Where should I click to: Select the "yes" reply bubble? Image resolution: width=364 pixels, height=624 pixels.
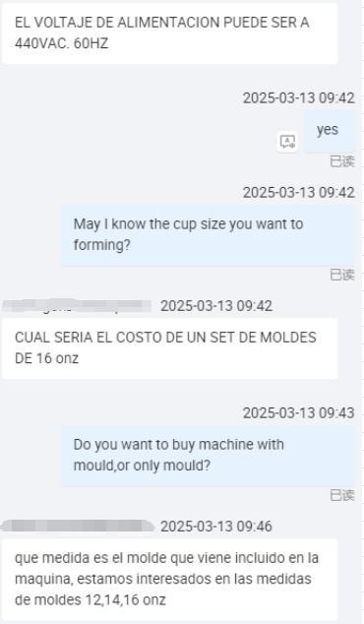[x=329, y=131]
